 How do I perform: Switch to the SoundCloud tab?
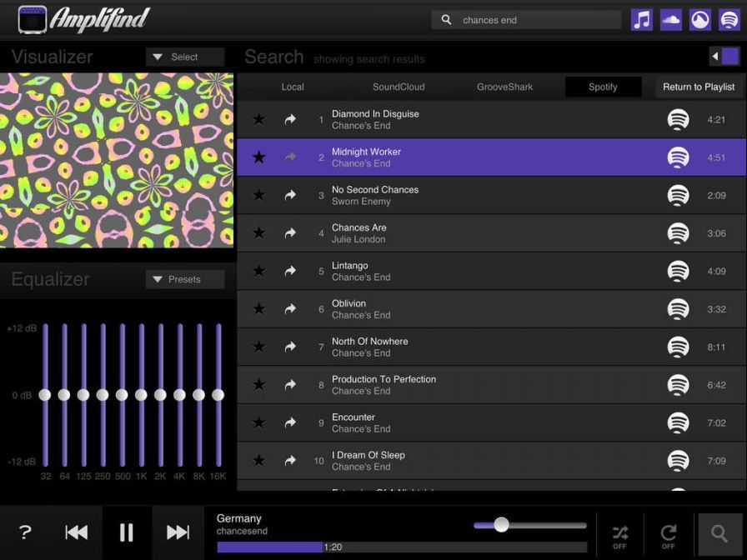tap(399, 87)
